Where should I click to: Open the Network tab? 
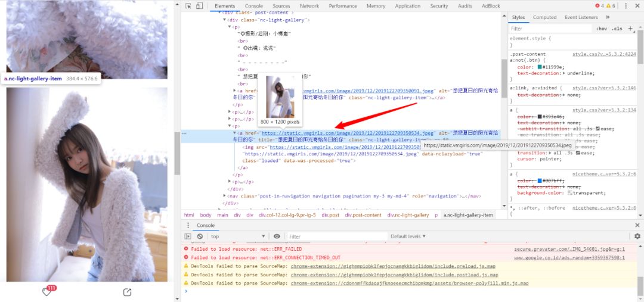click(309, 6)
